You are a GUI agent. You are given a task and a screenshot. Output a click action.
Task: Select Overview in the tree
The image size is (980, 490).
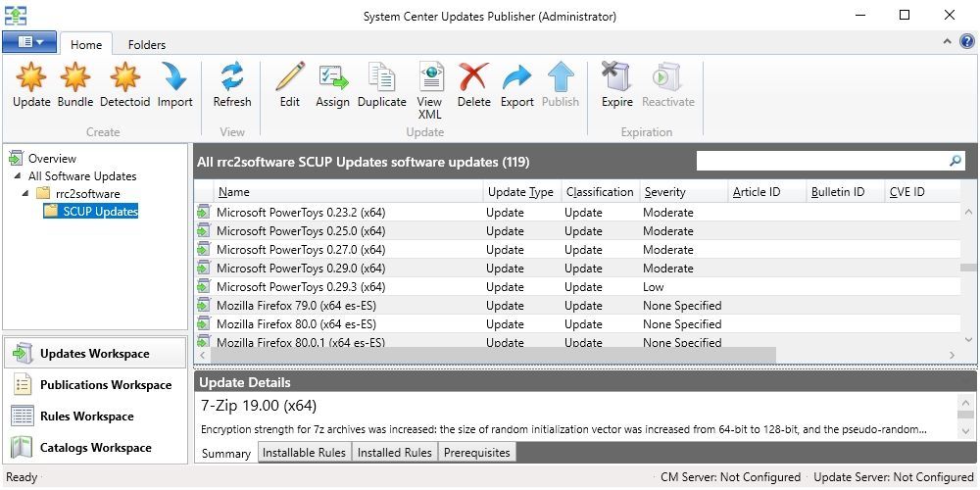pyautogui.click(x=52, y=159)
